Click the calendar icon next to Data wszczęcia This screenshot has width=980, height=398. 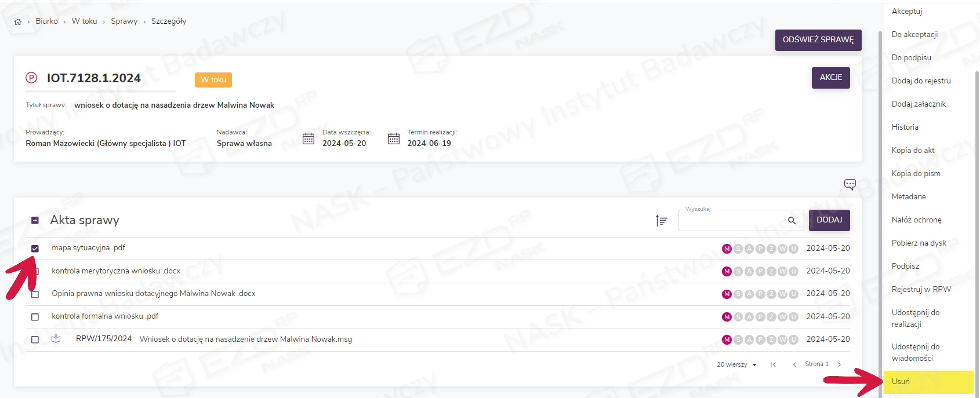click(308, 139)
